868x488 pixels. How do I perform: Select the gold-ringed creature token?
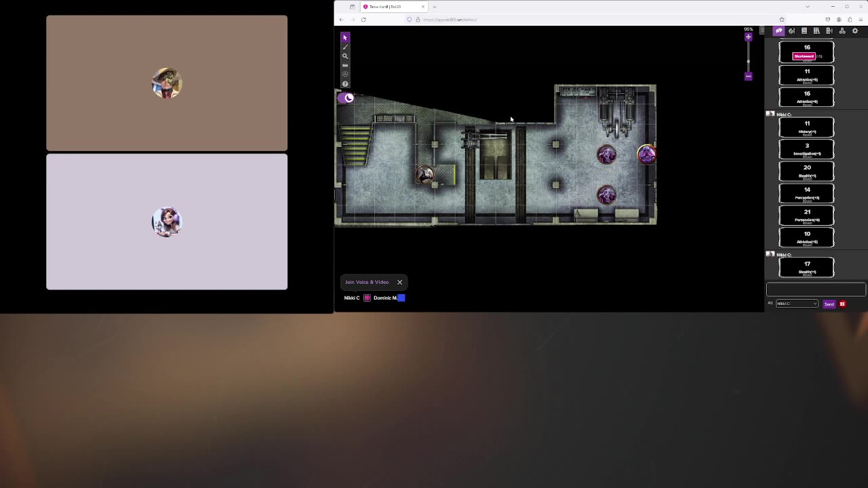click(x=647, y=155)
